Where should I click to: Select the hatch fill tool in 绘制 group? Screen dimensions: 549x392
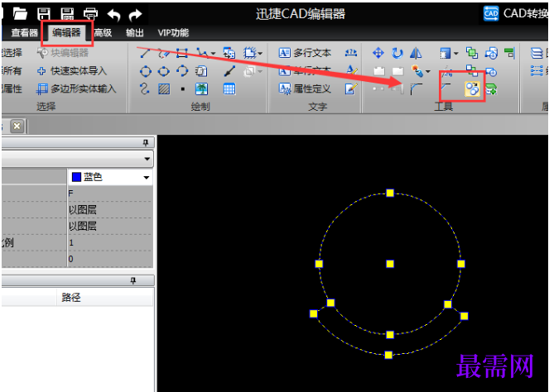165,88
